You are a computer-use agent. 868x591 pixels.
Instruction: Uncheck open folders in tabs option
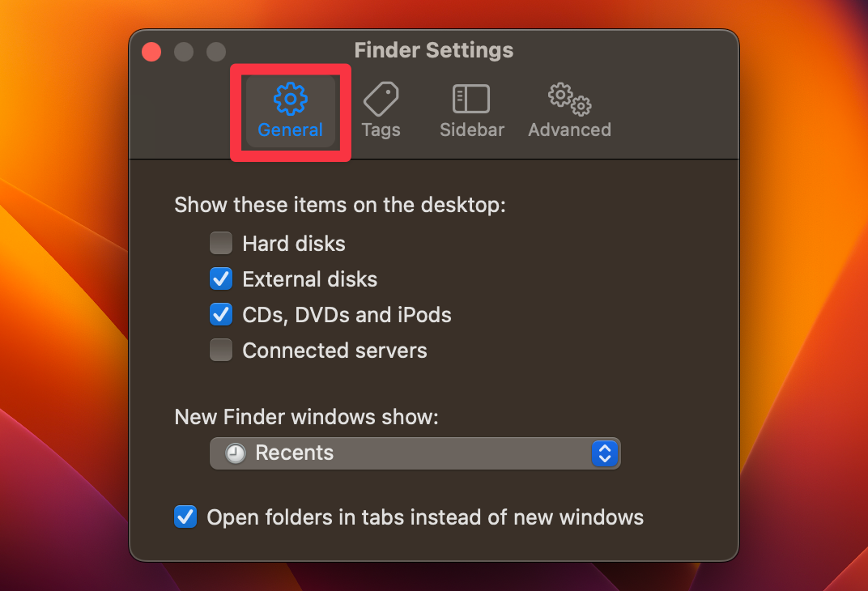tap(185, 517)
